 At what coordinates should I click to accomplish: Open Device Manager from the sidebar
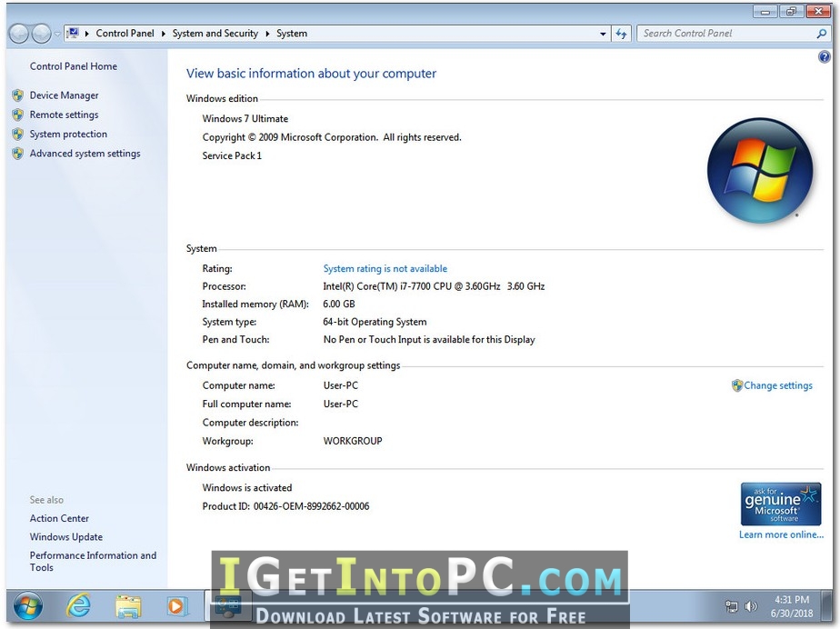tap(65, 95)
